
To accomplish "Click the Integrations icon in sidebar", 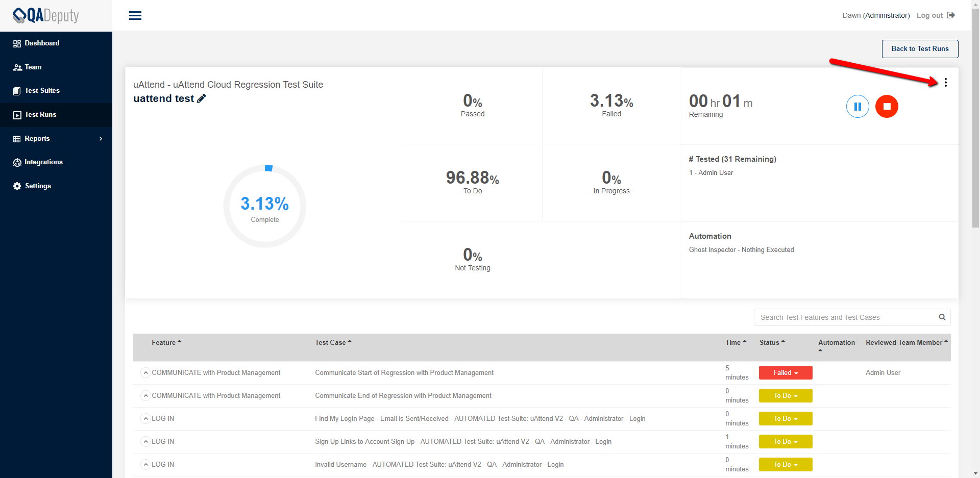I will [x=17, y=162].
